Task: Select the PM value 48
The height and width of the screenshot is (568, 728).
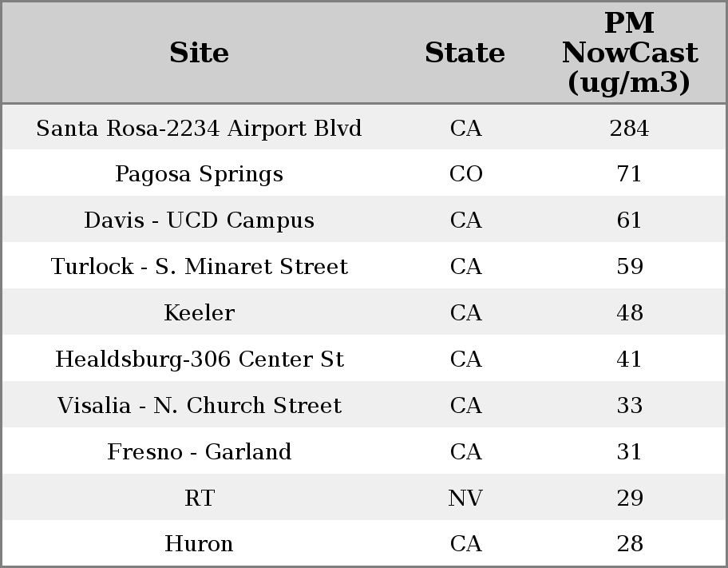Action: (x=629, y=313)
